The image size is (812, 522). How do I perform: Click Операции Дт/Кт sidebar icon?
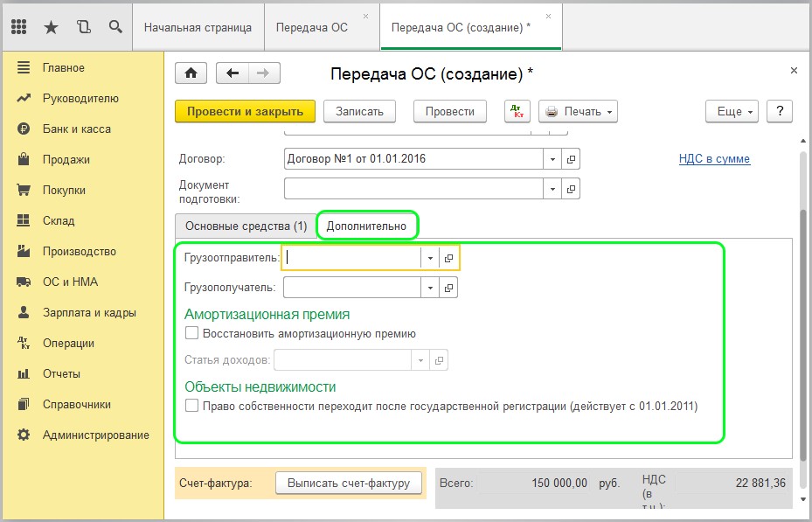[24, 343]
